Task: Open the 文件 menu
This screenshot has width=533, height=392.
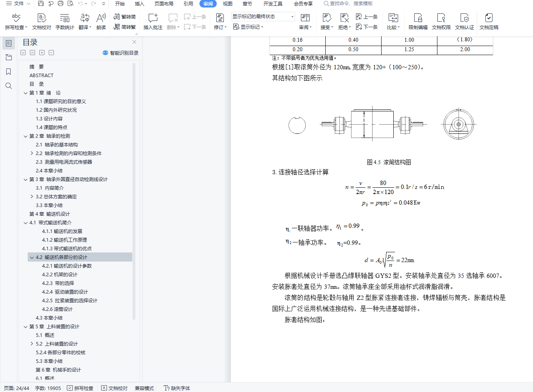Action: [x=18, y=4]
